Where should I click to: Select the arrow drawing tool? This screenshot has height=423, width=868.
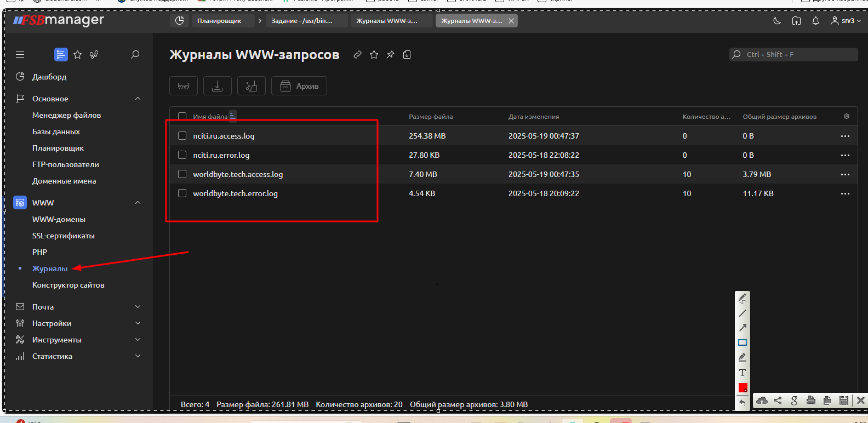tap(743, 328)
